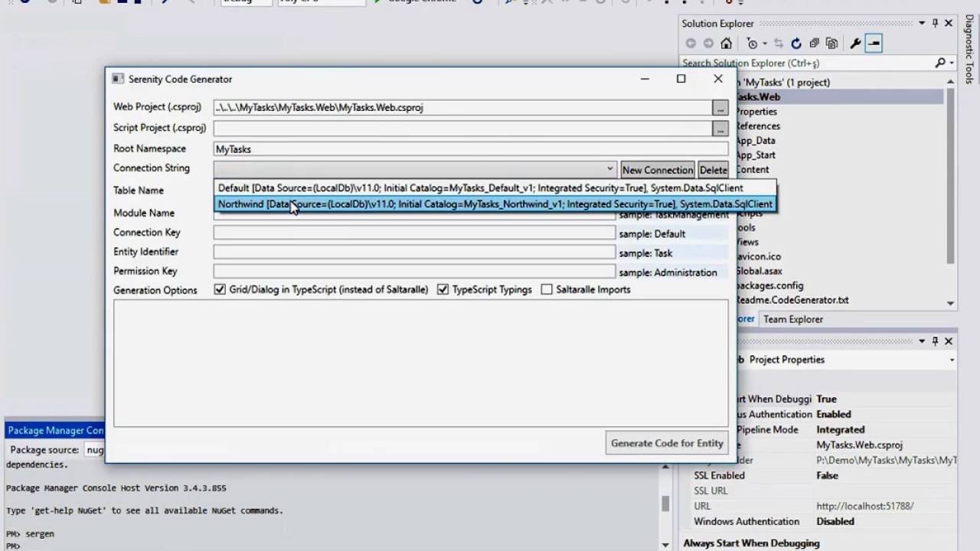The image size is (980, 551).
Task: Uncheck Grid/Dialog in TypeScript option
Action: (220, 289)
